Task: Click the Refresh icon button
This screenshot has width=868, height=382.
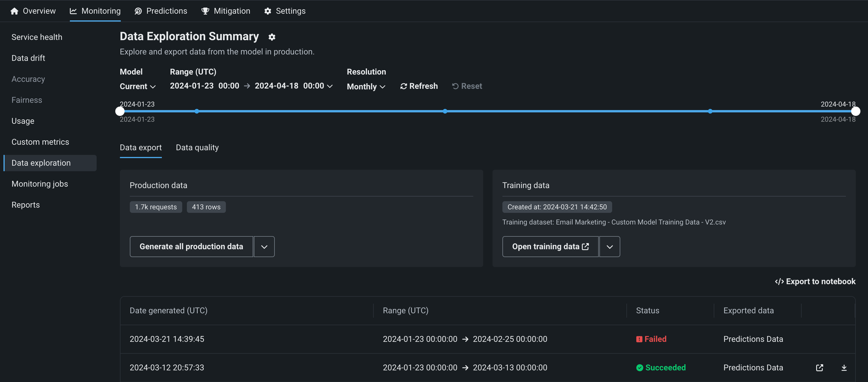Action: point(403,86)
